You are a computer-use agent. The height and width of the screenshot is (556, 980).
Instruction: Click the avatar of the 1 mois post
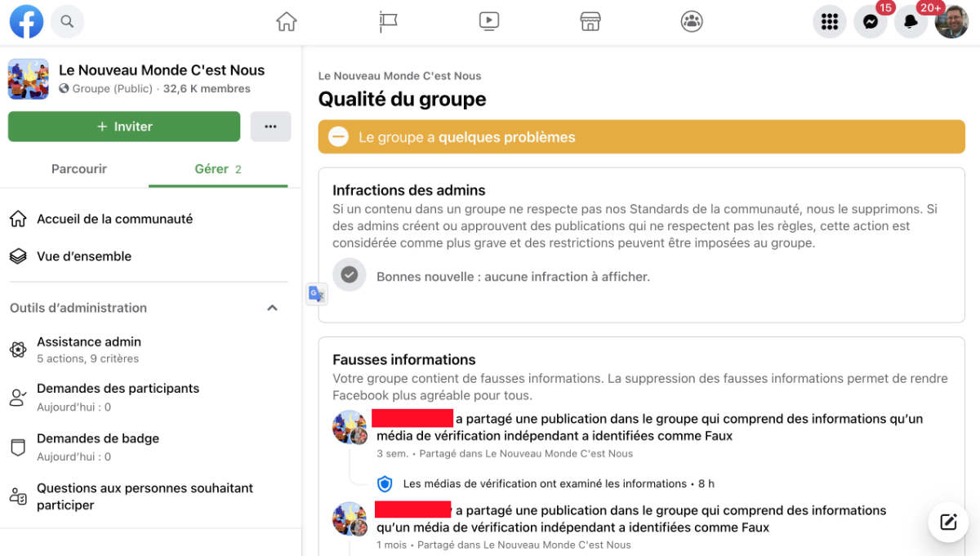[x=350, y=519]
